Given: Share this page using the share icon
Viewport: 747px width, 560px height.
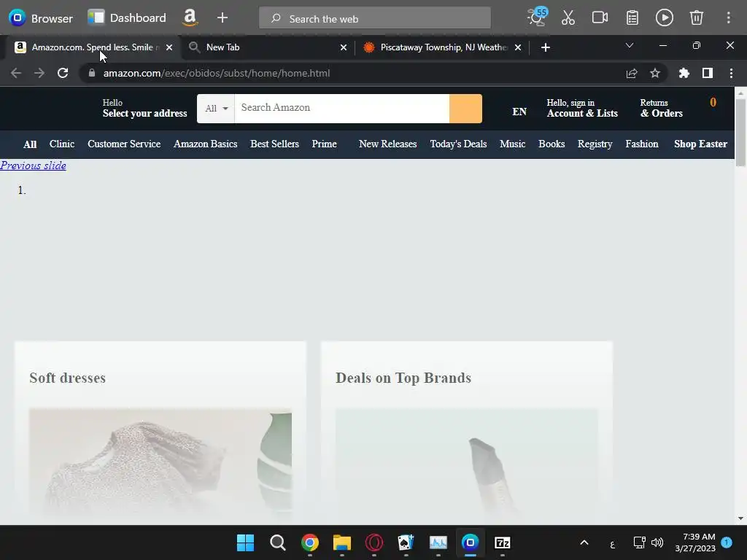Looking at the screenshot, I should (x=632, y=73).
